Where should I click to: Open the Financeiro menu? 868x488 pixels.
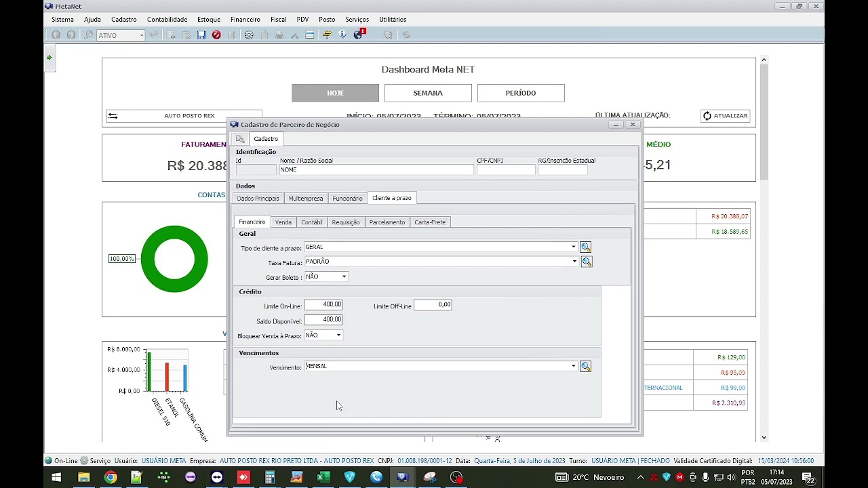[x=245, y=20]
